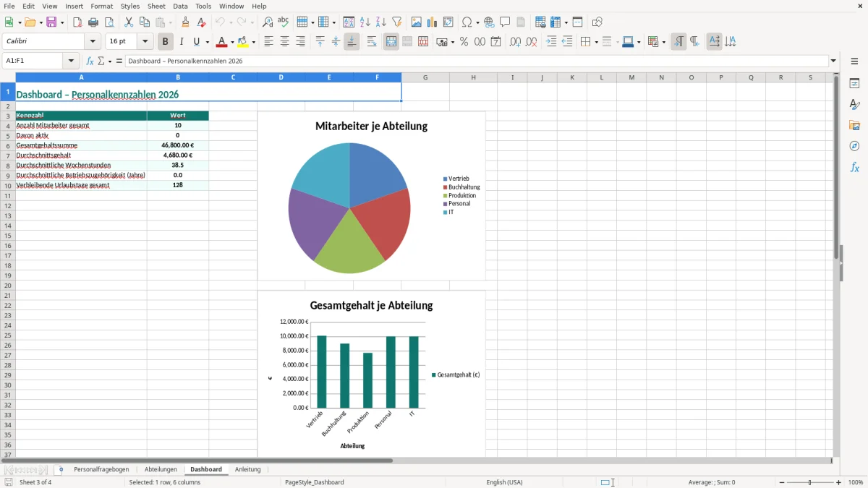Insert chart icon
868x488 pixels.
point(433,22)
